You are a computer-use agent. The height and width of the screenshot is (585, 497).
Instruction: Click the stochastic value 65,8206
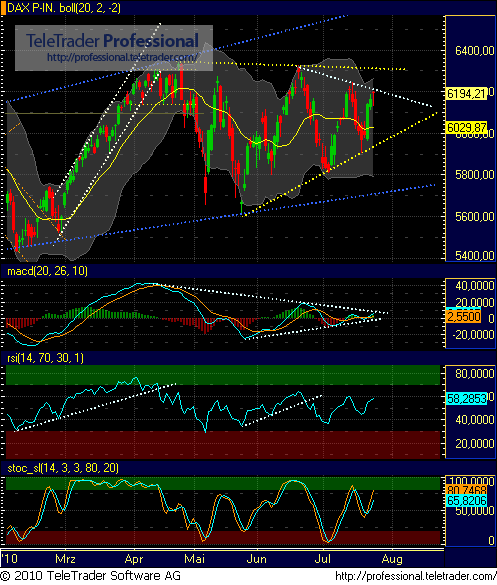467,500
